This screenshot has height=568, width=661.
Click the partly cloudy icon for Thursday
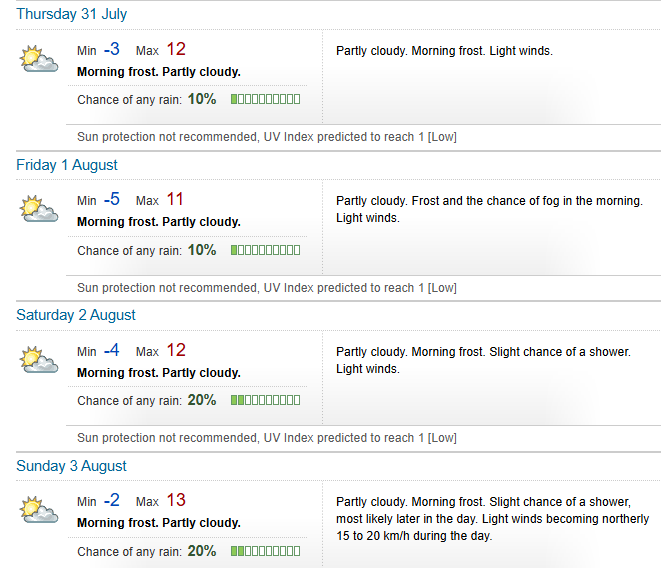click(x=39, y=59)
